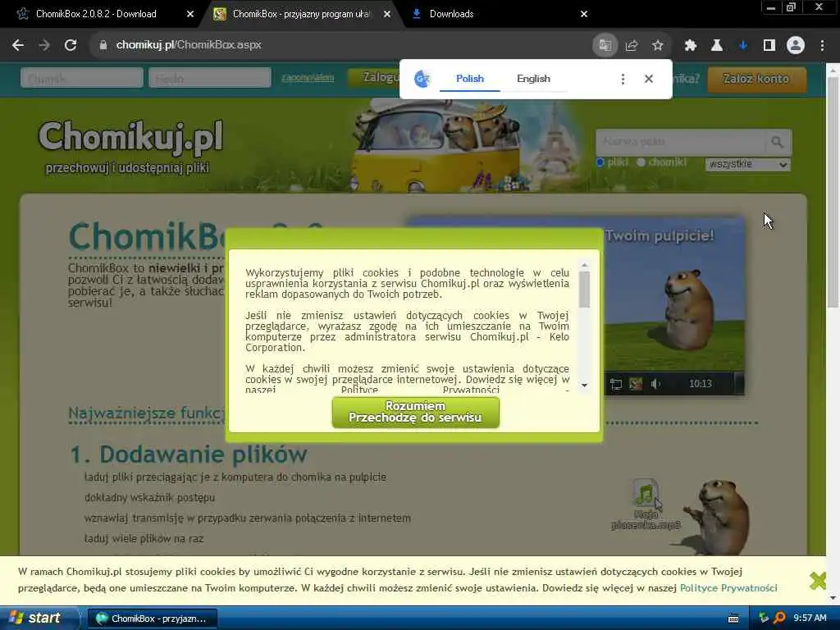840x630 pixels.
Task: Click the Zaloguj button
Action: [x=375, y=78]
